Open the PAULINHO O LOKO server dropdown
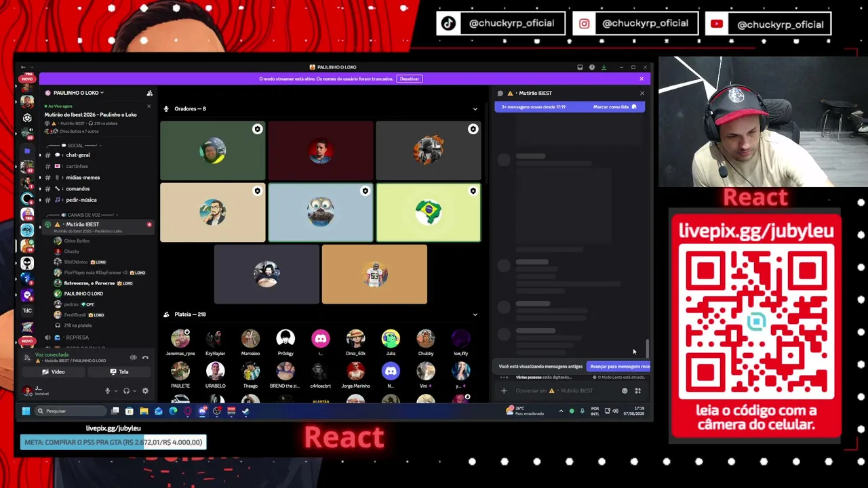Viewport: 868px width, 488px height. pos(78,93)
